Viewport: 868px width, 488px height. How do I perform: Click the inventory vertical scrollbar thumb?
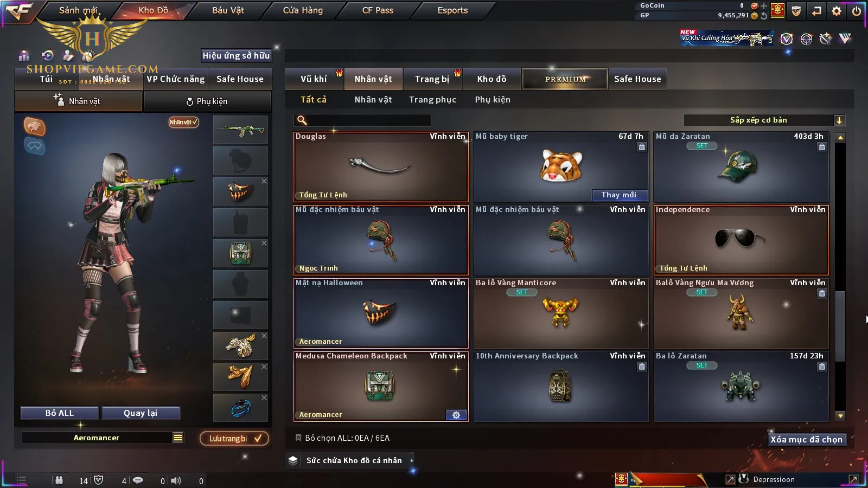(840, 326)
